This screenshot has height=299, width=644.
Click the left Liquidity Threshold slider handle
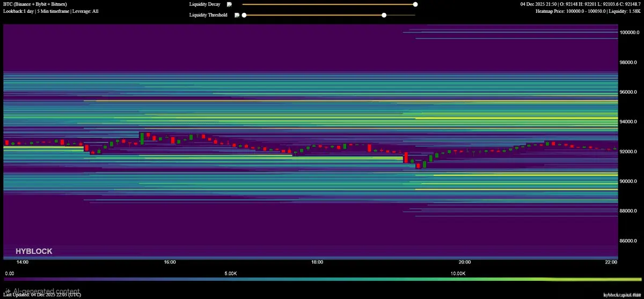(x=244, y=15)
